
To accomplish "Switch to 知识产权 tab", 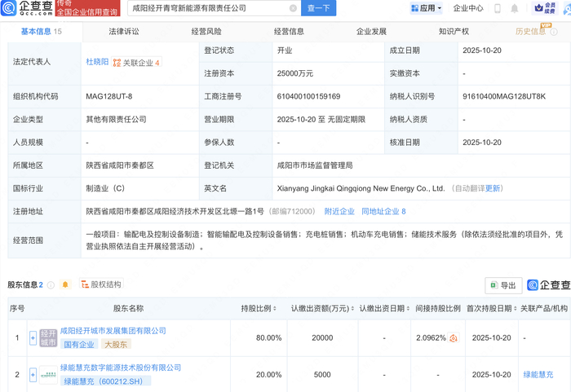I will [x=454, y=32].
